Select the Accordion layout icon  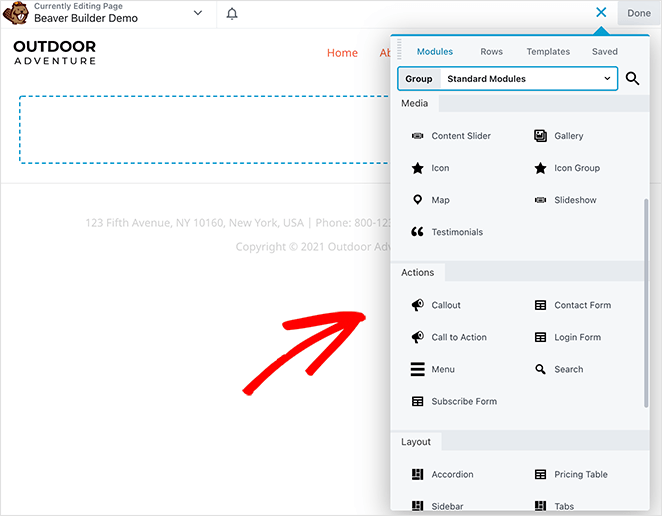417,474
